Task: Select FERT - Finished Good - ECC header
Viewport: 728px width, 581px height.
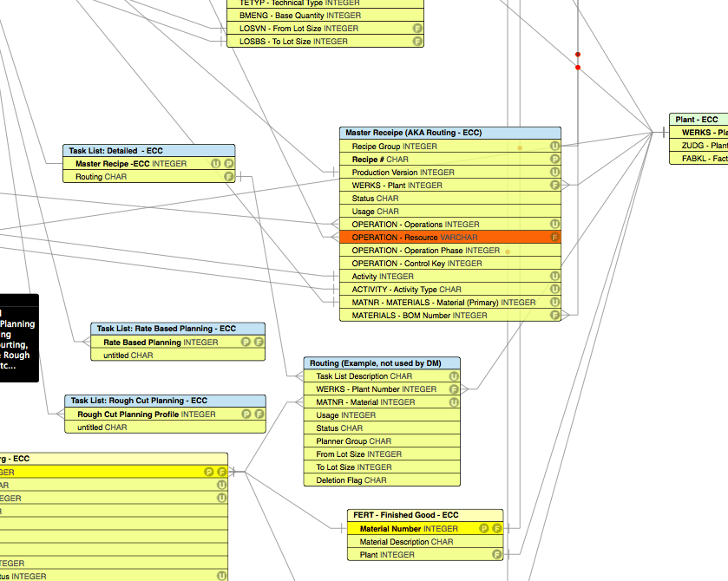Action: 425,515
